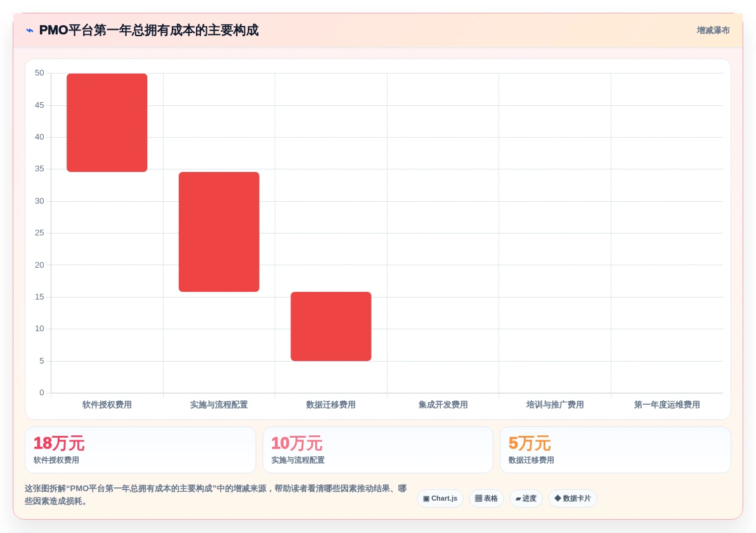Click the description paragraph starting 这张图拆解

tap(216, 495)
